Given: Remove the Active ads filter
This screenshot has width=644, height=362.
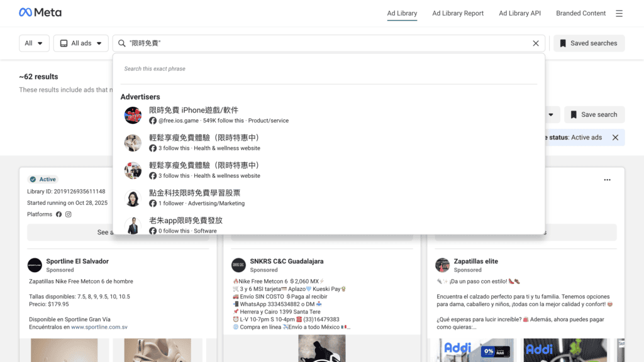Looking at the screenshot, I should click(x=615, y=137).
